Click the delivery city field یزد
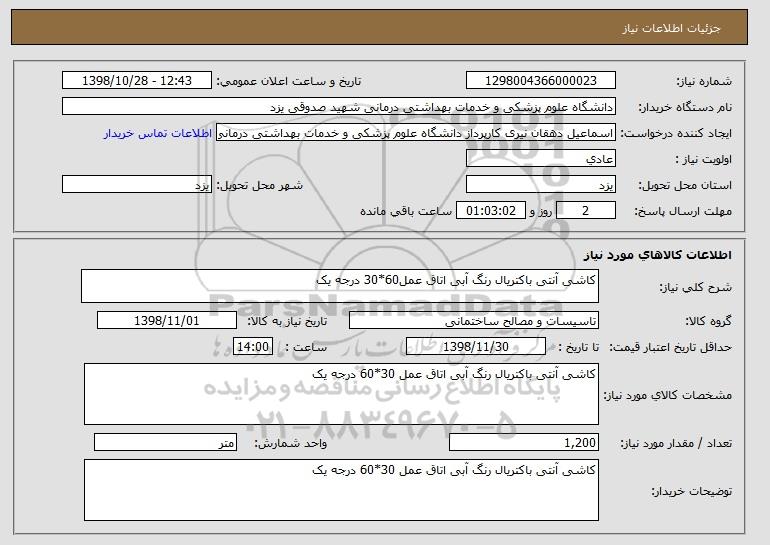Image resolution: width=770 pixels, height=545 pixels. click(137, 185)
